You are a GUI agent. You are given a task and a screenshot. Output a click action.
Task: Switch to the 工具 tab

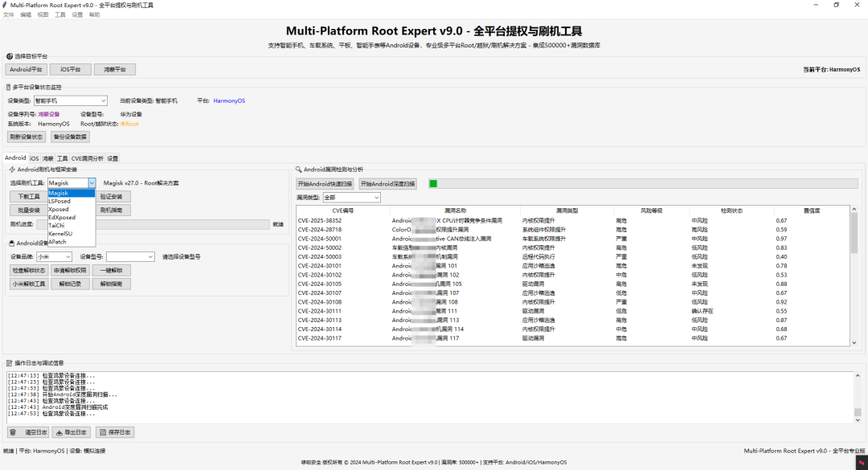pos(62,158)
